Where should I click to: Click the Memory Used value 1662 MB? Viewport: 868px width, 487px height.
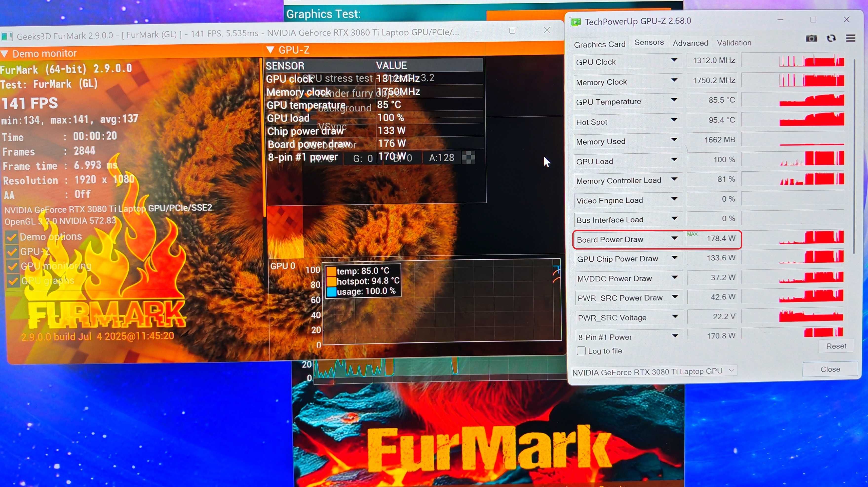[x=712, y=139]
